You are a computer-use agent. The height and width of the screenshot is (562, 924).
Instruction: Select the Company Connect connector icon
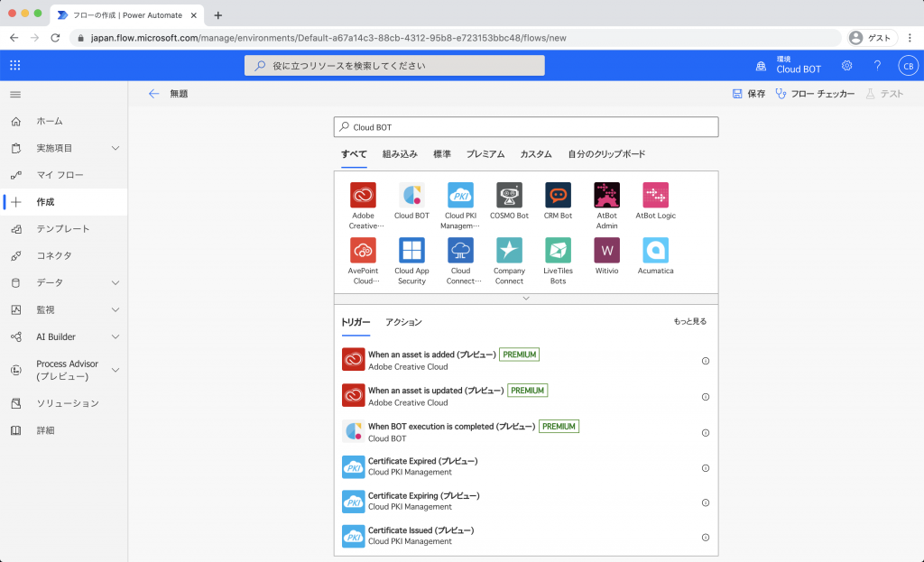click(509, 251)
